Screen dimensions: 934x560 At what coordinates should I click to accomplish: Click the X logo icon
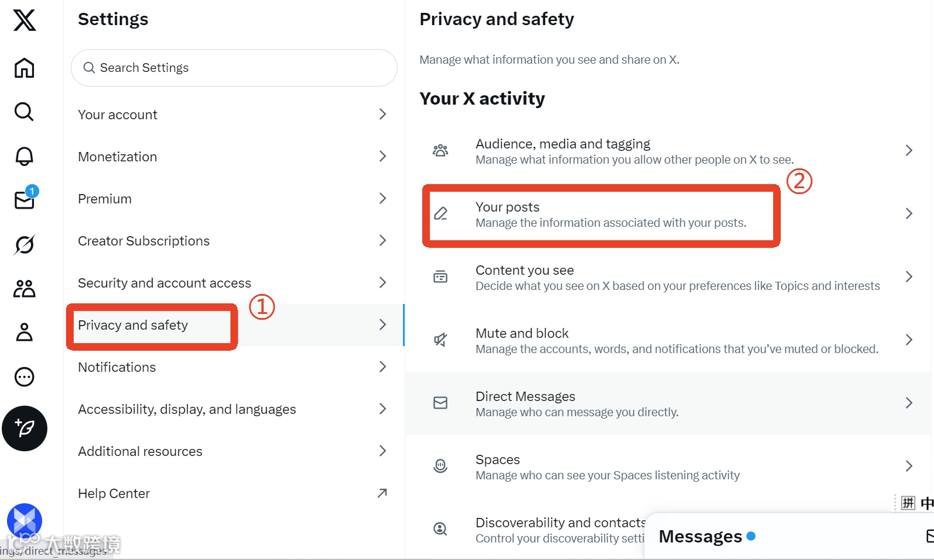tap(25, 20)
